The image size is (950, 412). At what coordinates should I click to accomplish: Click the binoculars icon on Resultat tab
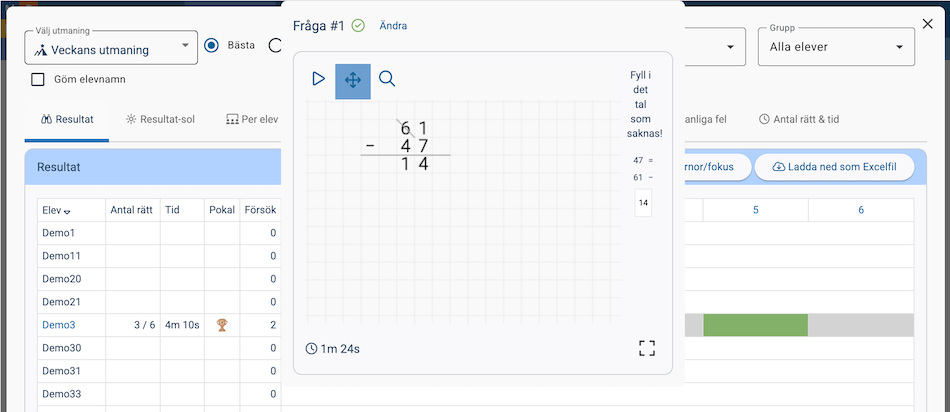(47, 119)
